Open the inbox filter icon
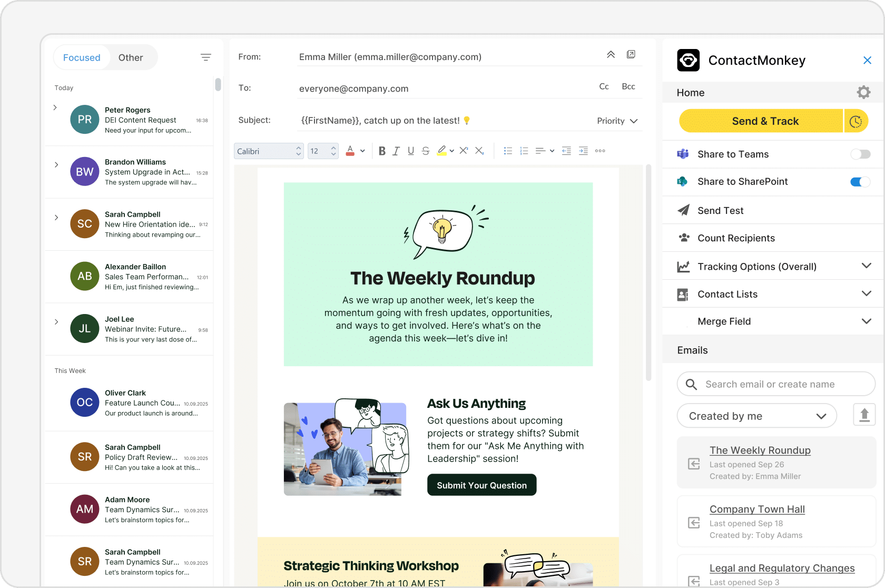The height and width of the screenshot is (588, 885). click(206, 57)
